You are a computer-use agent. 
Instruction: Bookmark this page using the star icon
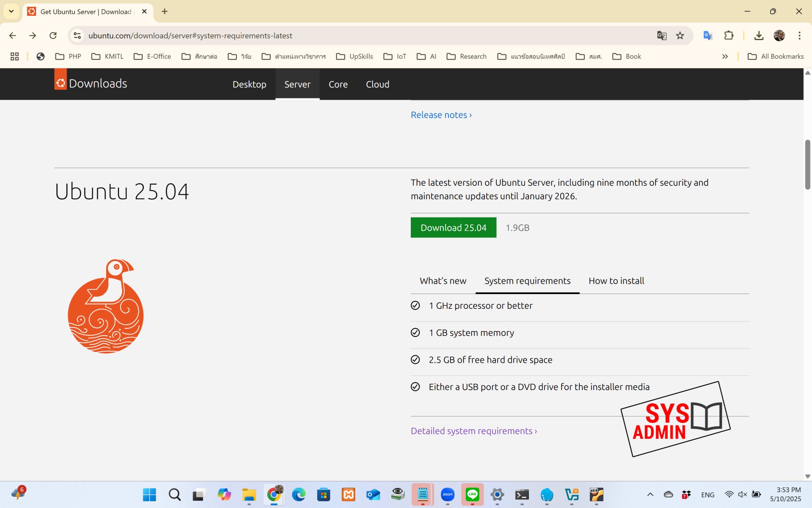(680, 35)
